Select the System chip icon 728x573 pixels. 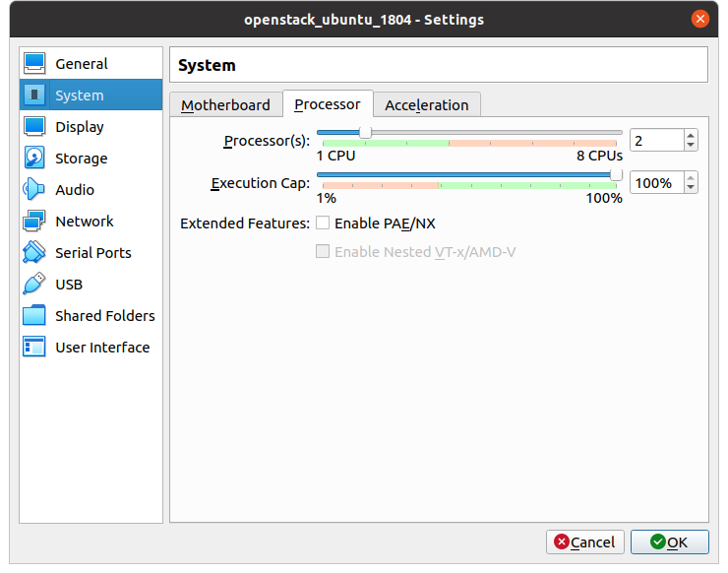[34, 95]
